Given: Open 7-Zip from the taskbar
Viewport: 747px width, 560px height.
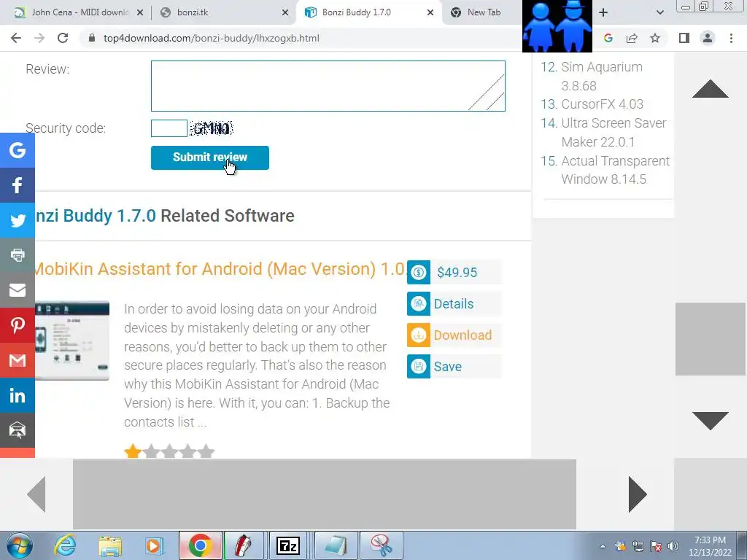Looking at the screenshot, I should tap(288, 545).
